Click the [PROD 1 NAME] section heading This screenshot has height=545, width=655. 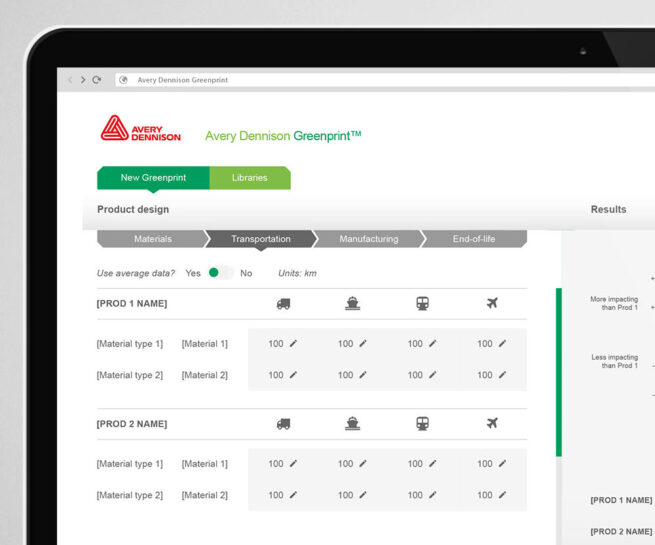tap(132, 304)
